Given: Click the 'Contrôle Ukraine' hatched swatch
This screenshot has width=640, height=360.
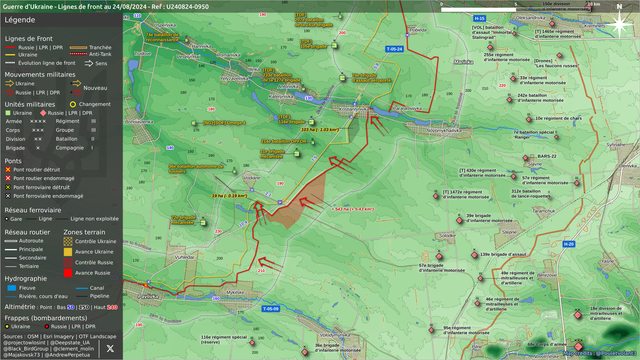Looking at the screenshot, I should (68, 241).
